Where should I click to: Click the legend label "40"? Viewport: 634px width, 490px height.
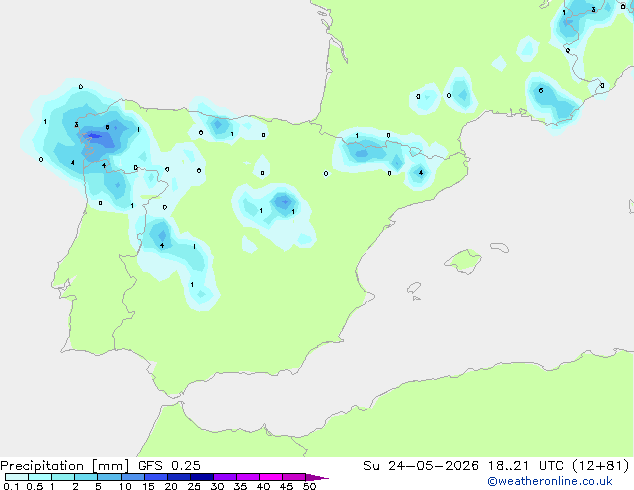(x=263, y=486)
